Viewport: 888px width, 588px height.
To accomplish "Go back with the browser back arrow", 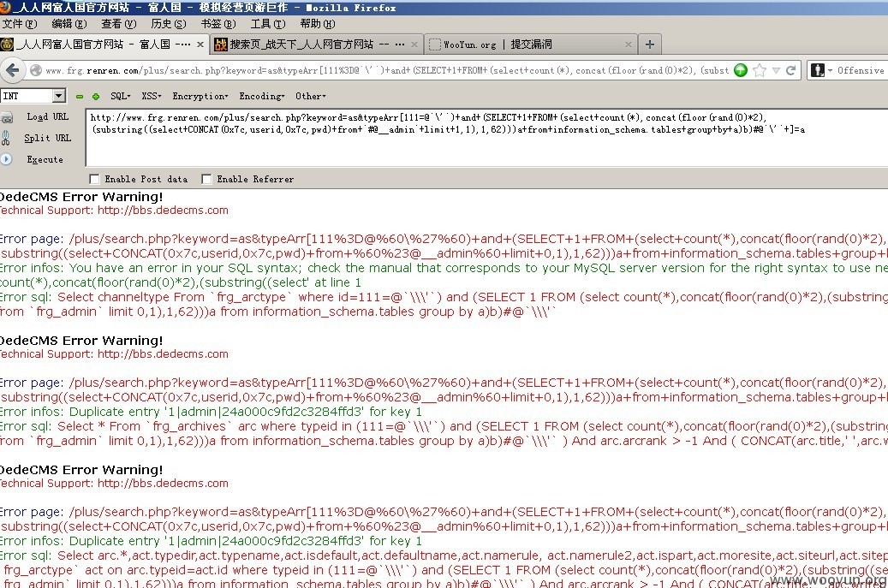I will point(13,70).
